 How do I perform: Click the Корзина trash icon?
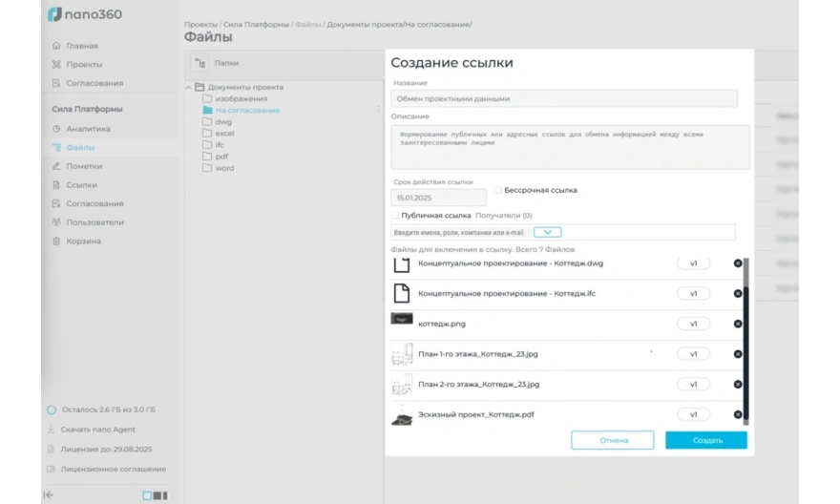pos(57,241)
